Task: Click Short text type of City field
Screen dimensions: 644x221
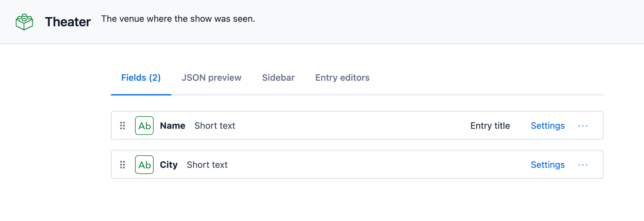Action: click(x=207, y=165)
